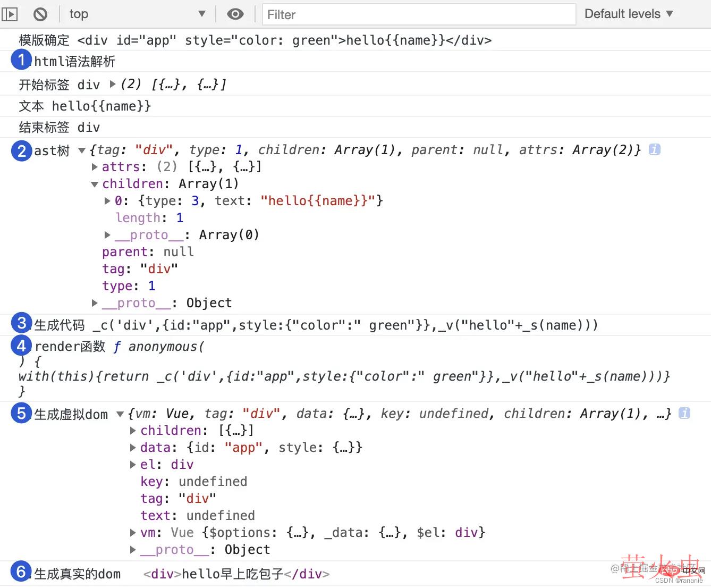Screen dimensions: 711x588
Task: Expand vnode __proto__: Object entry
Action: click(x=133, y=550)
